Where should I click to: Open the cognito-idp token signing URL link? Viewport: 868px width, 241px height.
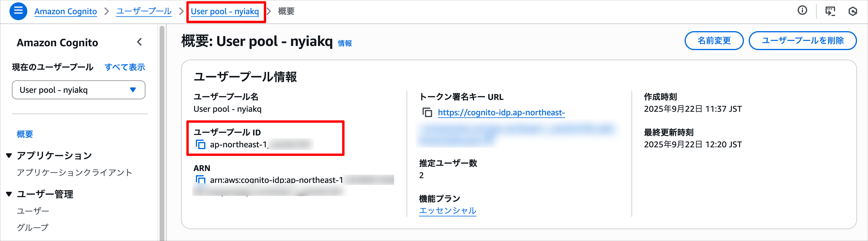tap(502, 112)
